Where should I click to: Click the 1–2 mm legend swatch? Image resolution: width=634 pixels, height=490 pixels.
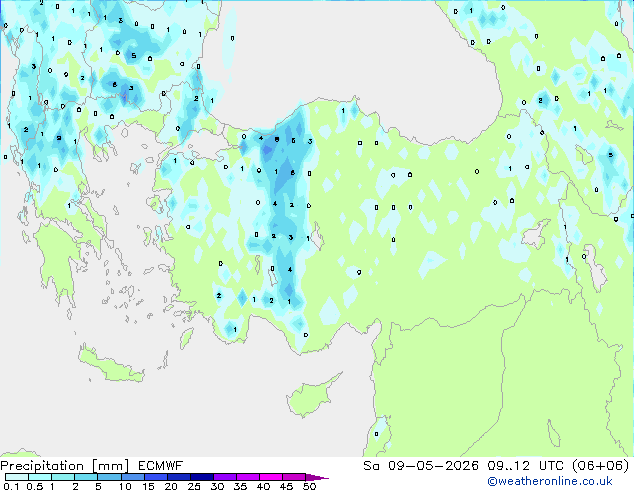(x=63, y=477)
